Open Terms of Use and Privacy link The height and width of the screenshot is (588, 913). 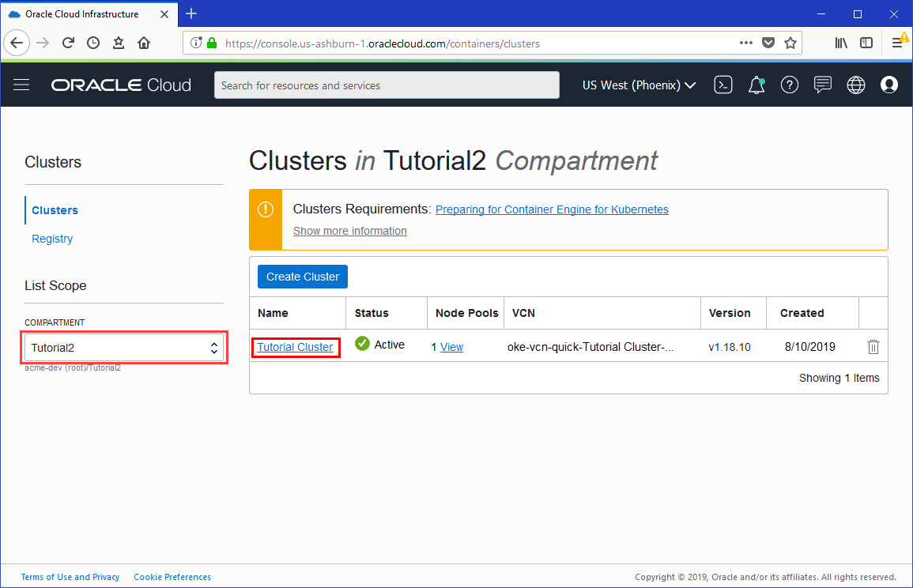click(x=70, y=577)
